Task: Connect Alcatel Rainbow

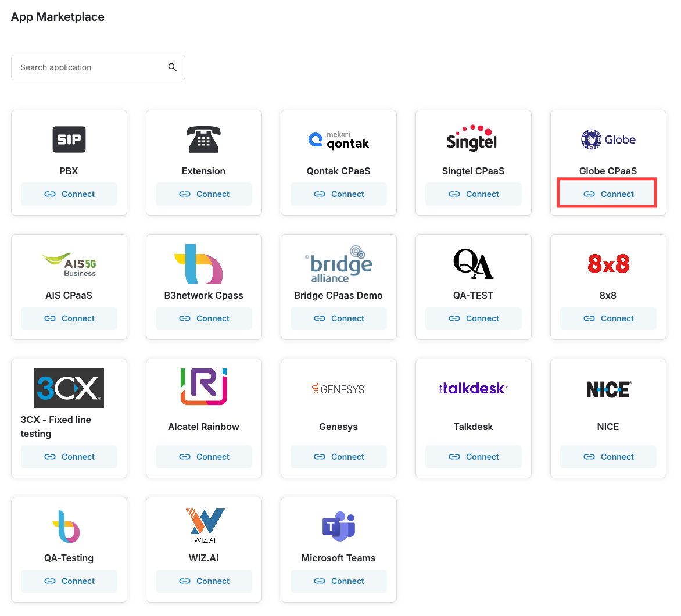Action: [x=204, y=457]
